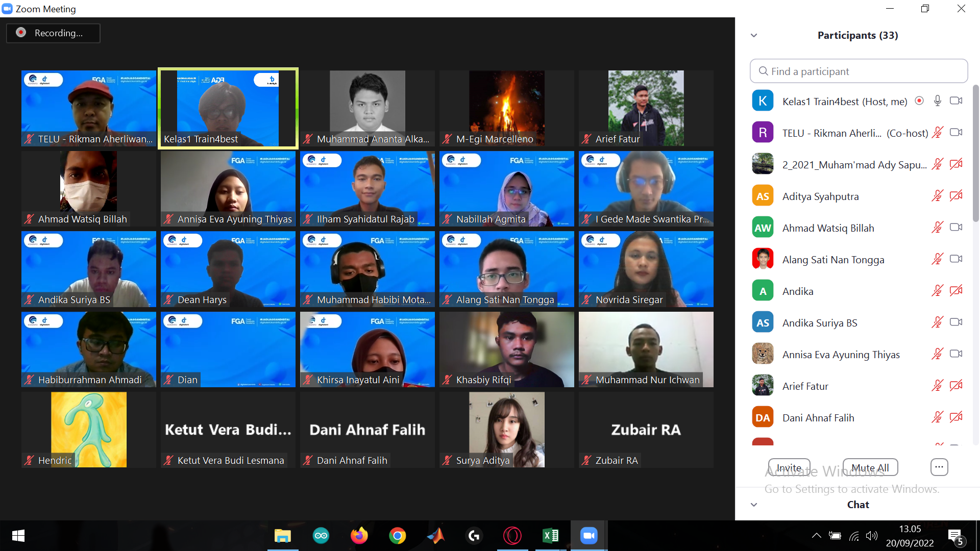Click the red recording dot beside host name
The height and width of the screenshot is (551, 980).
[x=920, y=101]
